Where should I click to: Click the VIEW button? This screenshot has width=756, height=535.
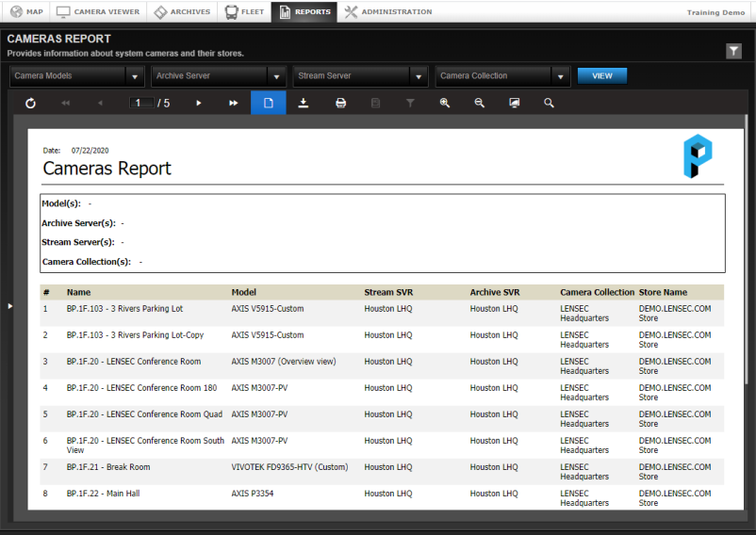pos(602,76)
